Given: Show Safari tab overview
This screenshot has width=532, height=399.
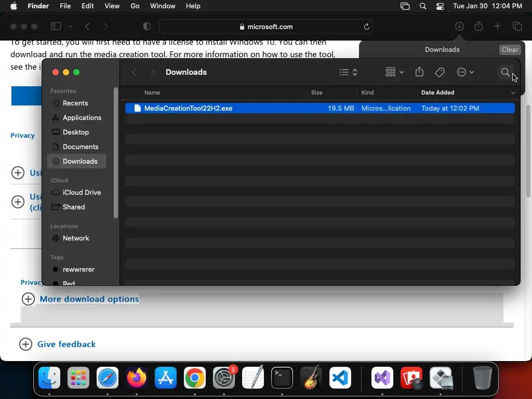Looking at the screenshot, I should click(x=517, y=26).
